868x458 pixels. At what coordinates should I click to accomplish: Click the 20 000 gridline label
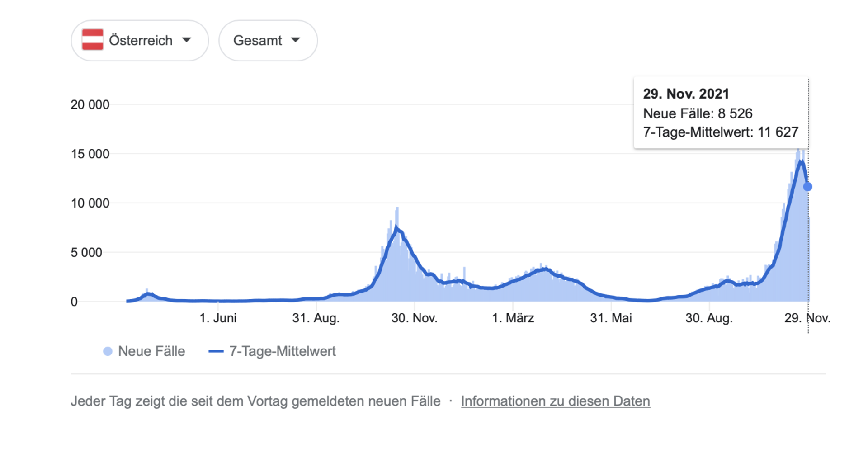pos(90,104)
